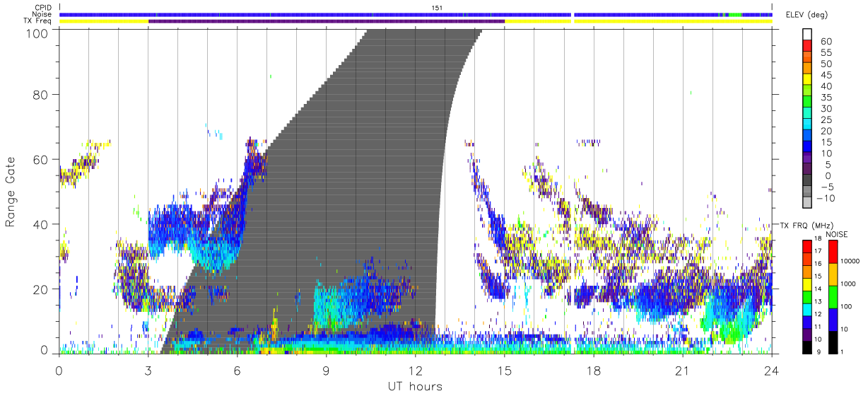Click x-axis tick label '18'

tap(594, 371)
